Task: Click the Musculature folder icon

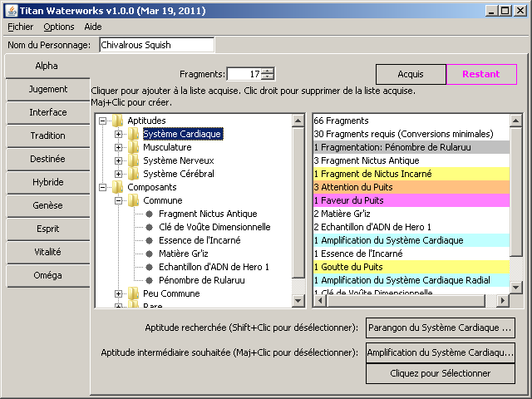Action: point(133,147)
